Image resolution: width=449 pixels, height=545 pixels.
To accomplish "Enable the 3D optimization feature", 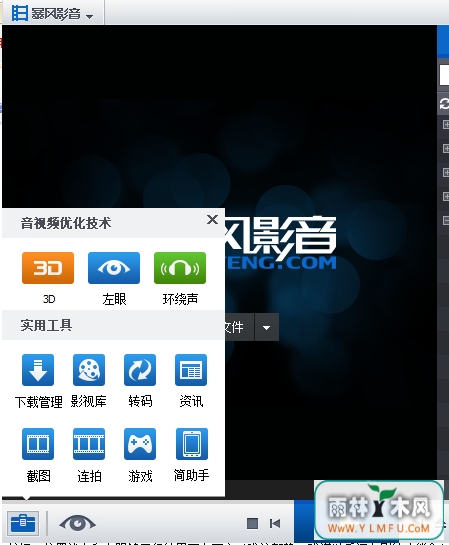I will point(48,268).
